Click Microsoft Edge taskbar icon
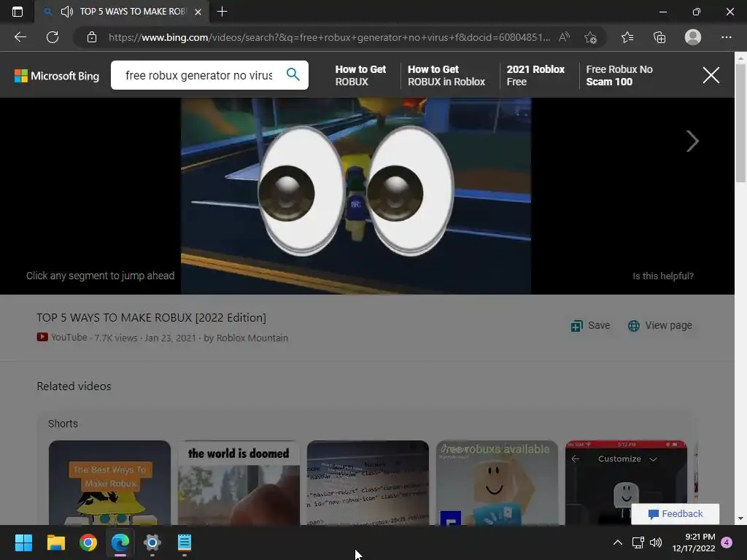Screen dimensions: 747x560 tap(120, 542)
